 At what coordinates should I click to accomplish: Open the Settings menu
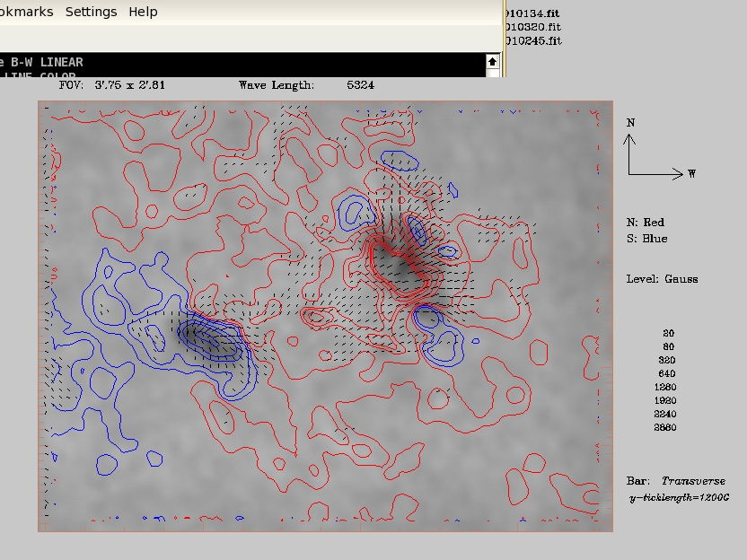pos(91,12)
